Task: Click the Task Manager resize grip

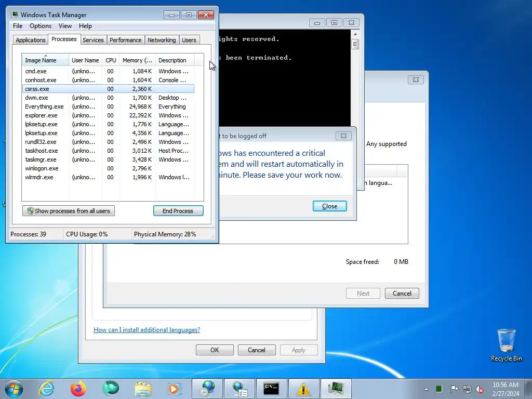Action: tap(212, 237)
